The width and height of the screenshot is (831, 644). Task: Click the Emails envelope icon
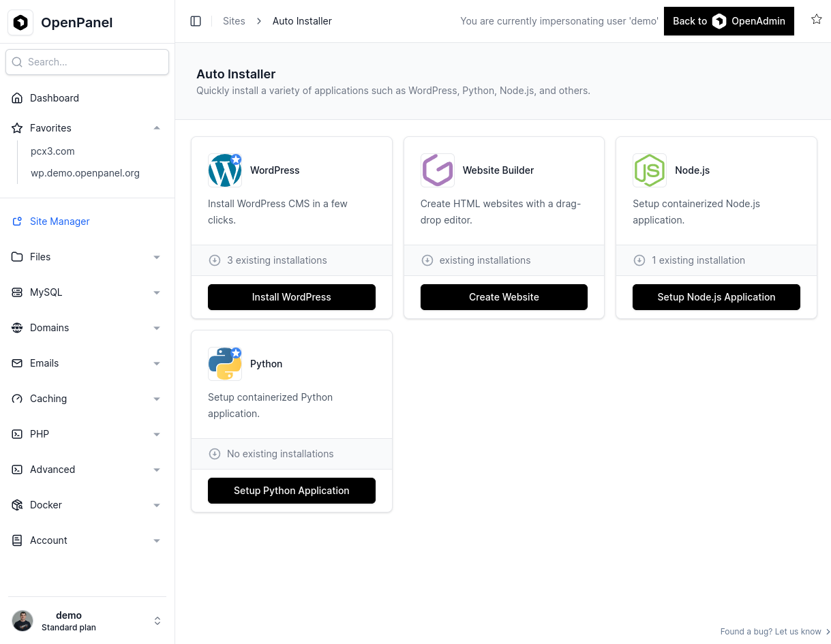click(x=17, y=363)
